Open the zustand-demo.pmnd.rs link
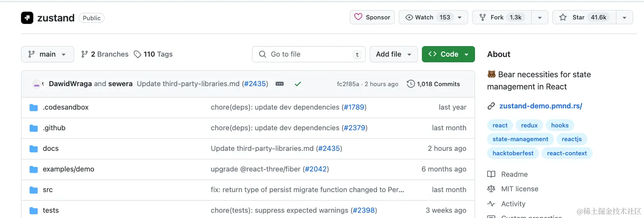 pyautogui.click(x=541, y=106)
